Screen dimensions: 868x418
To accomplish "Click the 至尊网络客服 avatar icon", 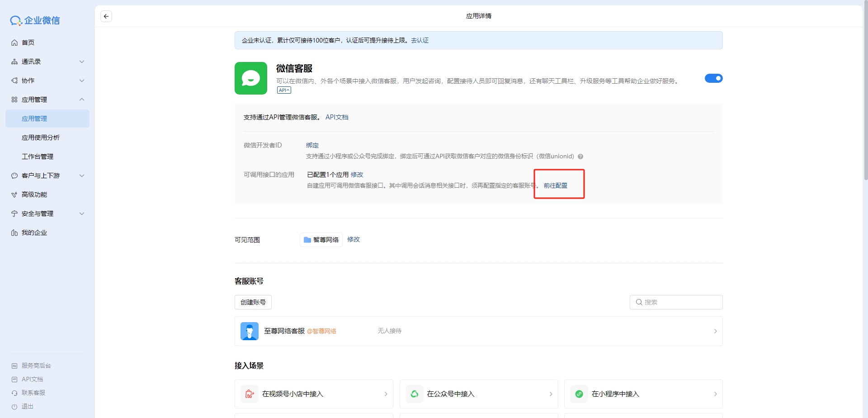I will click(x=250, y=331).
